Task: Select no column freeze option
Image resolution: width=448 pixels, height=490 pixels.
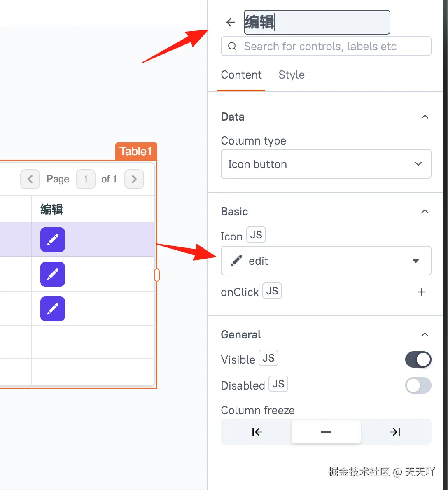Action: tap(326, 432)
